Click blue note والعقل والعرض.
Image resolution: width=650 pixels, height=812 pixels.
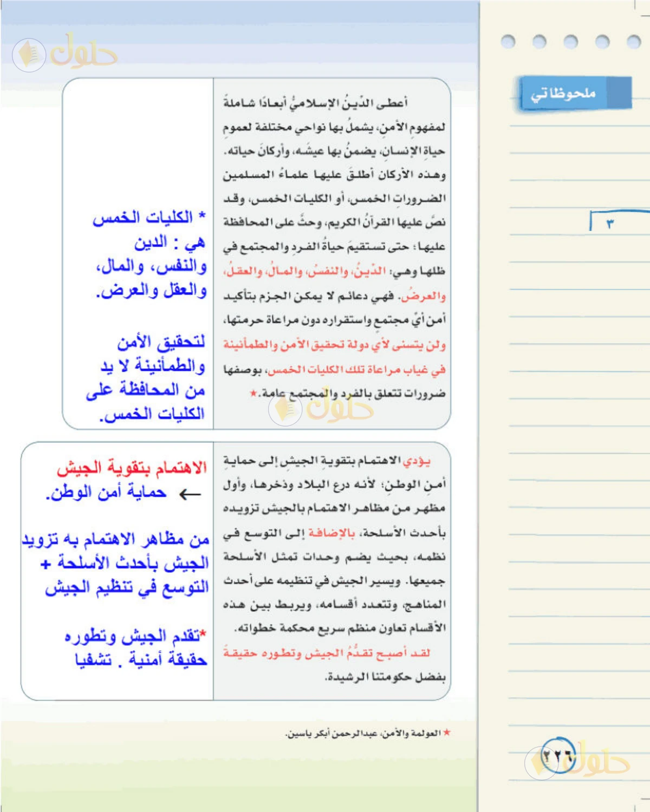click(x=151, y=291)
